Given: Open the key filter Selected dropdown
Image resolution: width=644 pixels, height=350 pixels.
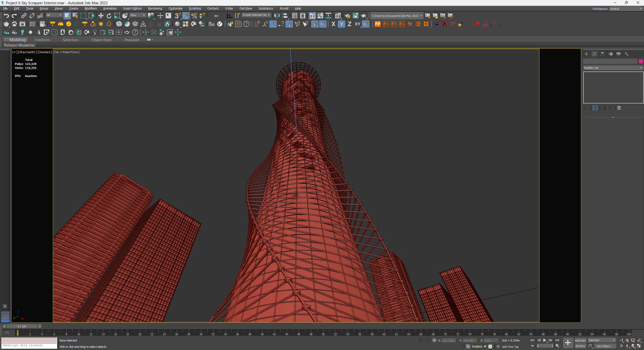Looking at the screenshot, I should click(602, 340).
